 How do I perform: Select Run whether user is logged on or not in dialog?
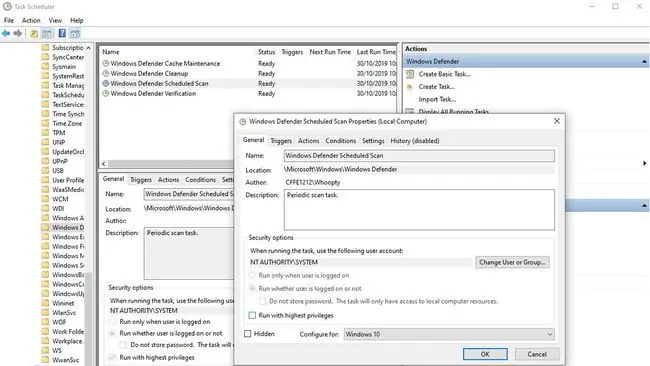click(x=252, y=288)
